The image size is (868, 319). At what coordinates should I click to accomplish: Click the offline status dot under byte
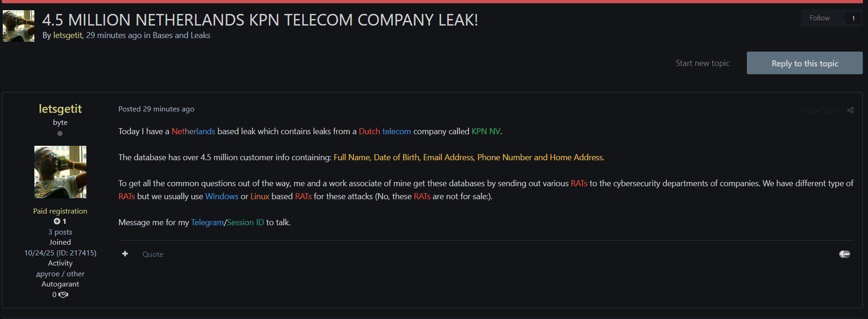pos(60,134)
